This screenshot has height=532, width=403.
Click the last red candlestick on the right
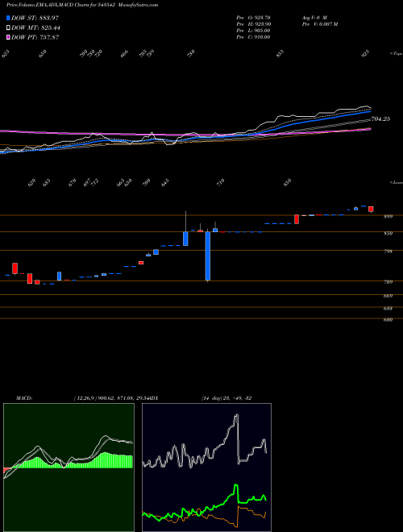point(371,209)
